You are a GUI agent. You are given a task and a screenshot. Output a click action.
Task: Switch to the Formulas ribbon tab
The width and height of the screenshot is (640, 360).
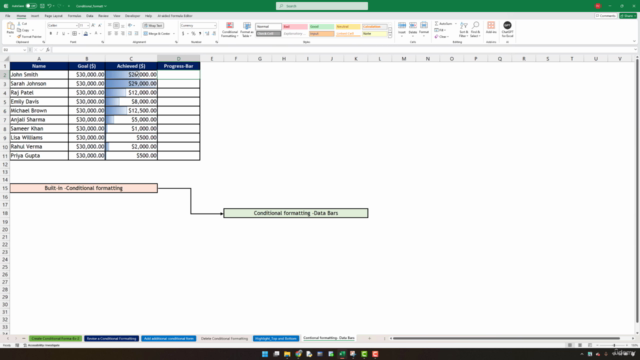[x=74, y=16]
